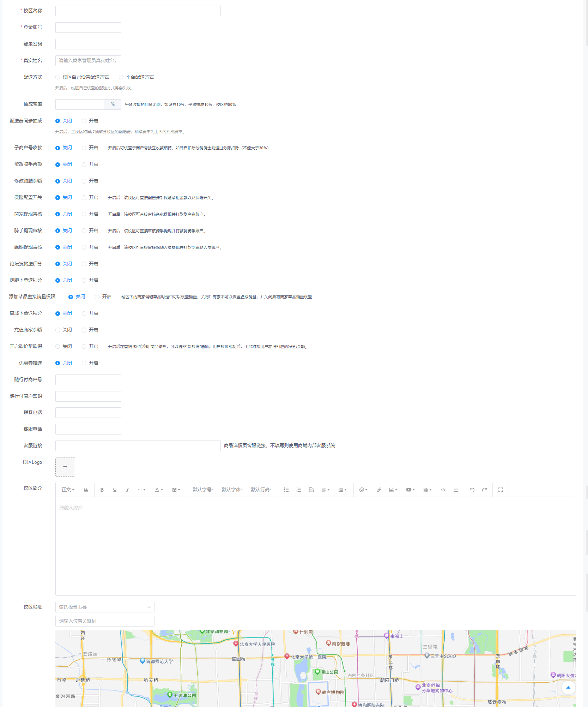Click the plus box to upload 校区Logo

(x=65, y=467)
